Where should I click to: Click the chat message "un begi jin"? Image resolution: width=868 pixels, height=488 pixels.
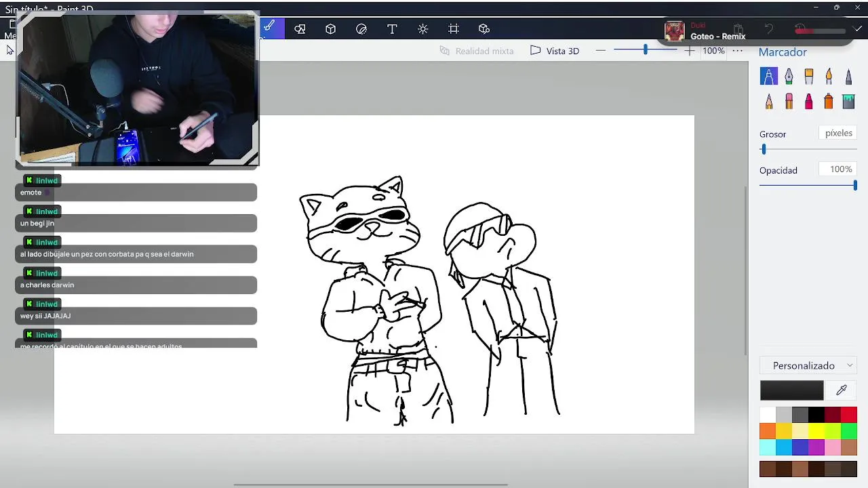[136, 223]
